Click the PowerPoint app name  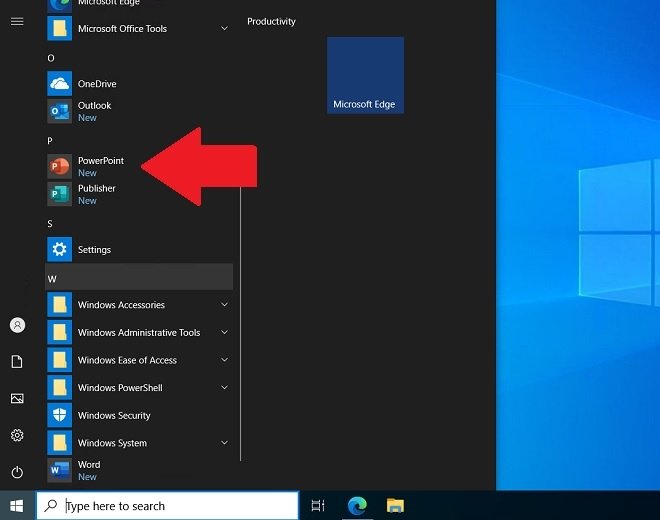(101, 160)
